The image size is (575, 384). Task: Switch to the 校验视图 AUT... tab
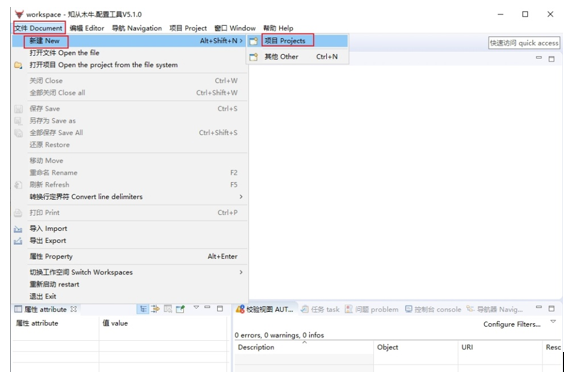tap(266, 310)
